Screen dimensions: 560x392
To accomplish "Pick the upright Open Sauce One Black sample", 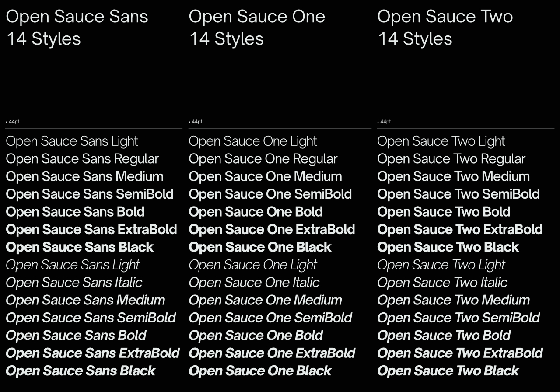I will [260, 247].
